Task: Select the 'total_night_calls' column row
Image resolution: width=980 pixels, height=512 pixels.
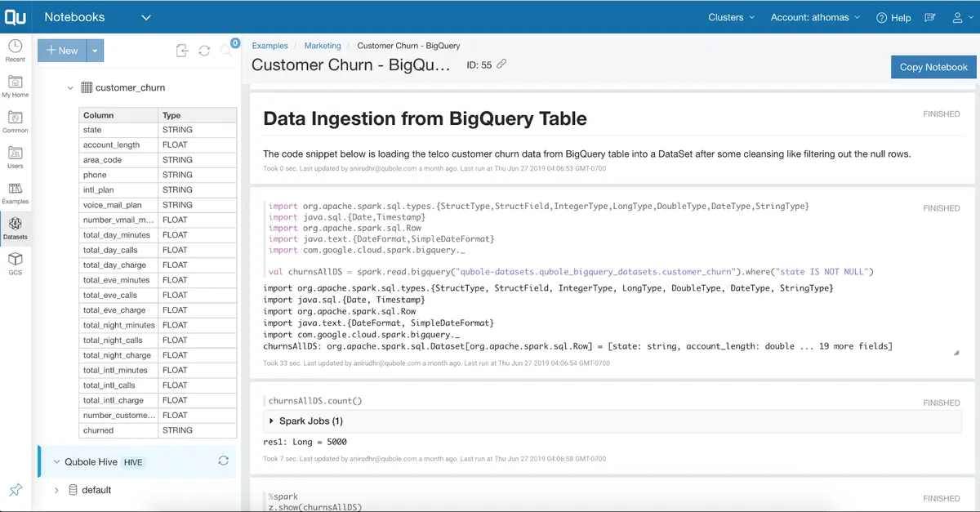Action: (x=158, y=341)
